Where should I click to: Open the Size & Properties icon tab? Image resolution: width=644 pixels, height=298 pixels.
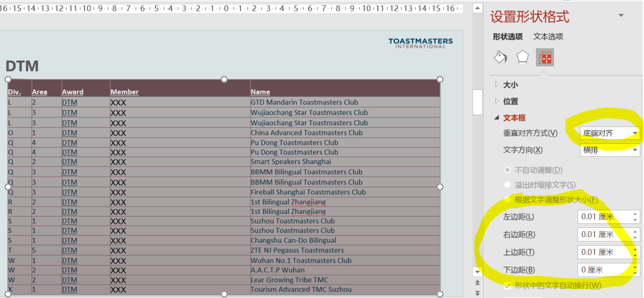(545, 58)
